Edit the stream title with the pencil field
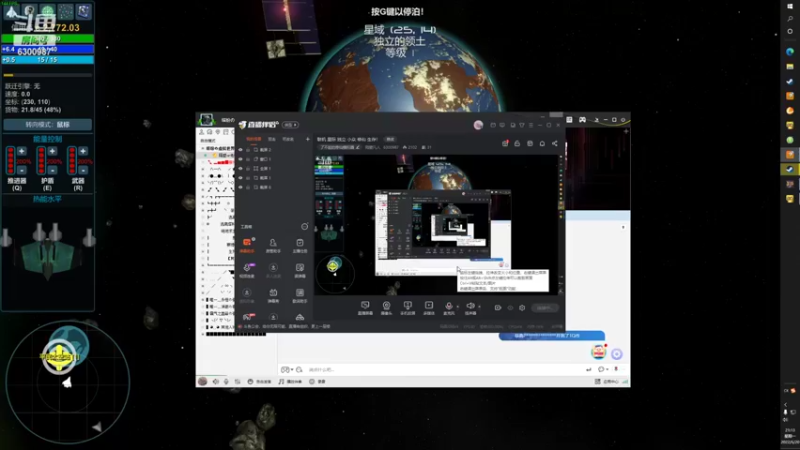Image resolution: width=800 pixels, height=450 pixels. [x=339, y=147]
